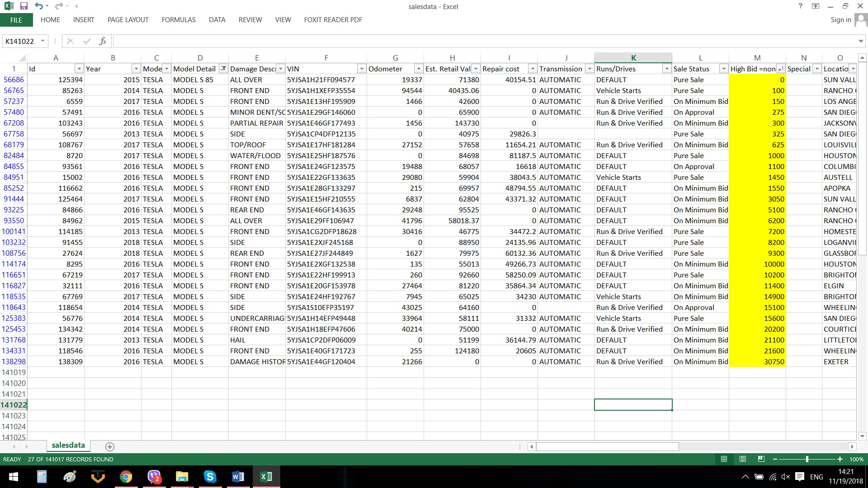Click the Sign in link

(841, 20)
